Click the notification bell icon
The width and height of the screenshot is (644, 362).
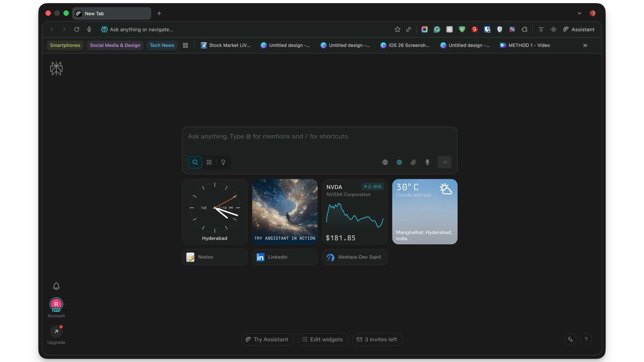click(56, 286)
